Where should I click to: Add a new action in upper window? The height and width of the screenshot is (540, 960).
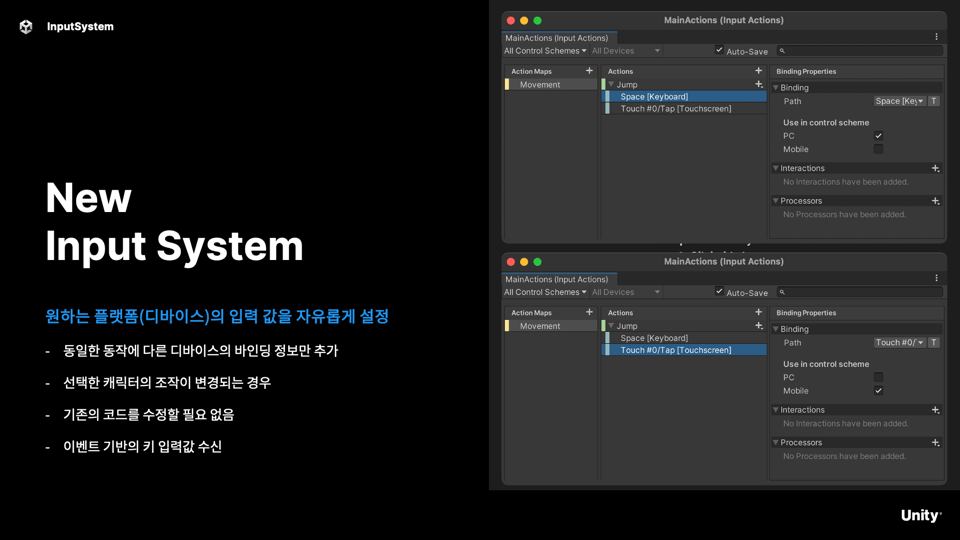tap(758, 71)
